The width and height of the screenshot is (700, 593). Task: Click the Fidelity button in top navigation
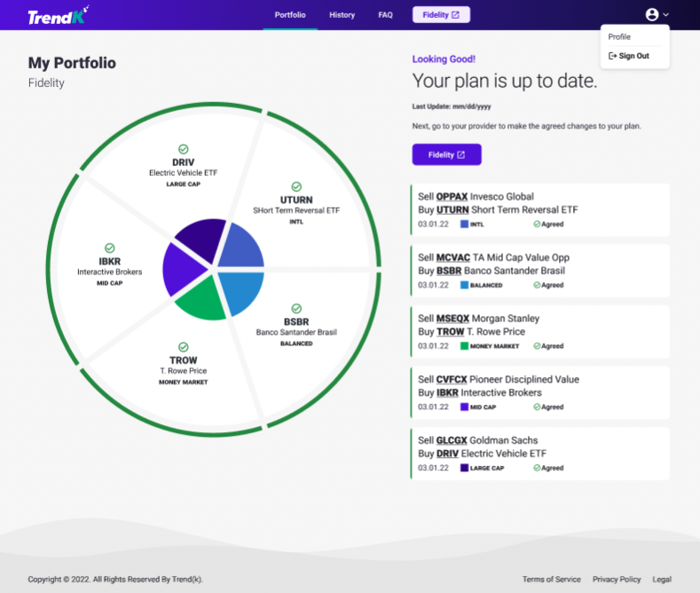click(x=441, y=15)
